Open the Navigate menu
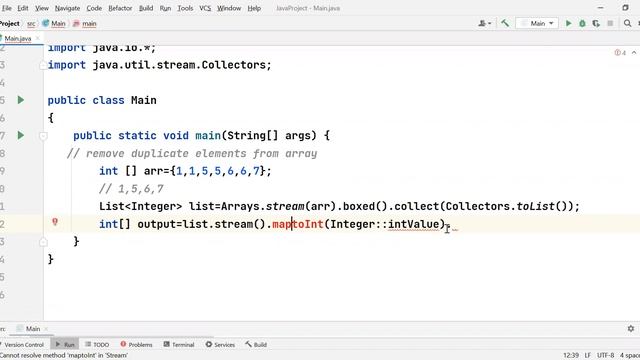This screenshot has width=640, height=360. [67, 8]
